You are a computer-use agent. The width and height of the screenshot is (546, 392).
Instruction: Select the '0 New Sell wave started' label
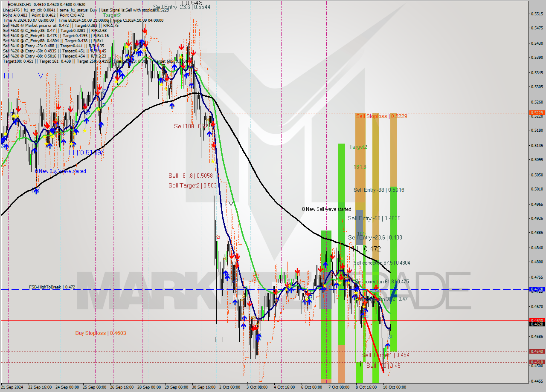(x=327, y=209)
